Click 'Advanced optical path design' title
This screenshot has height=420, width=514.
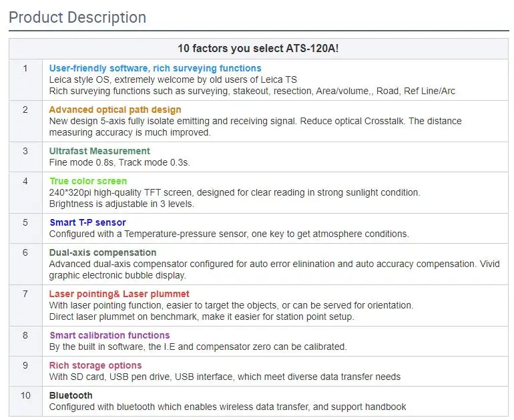115,110
